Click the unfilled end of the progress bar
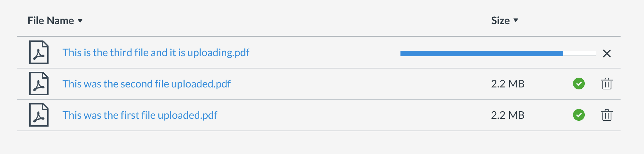The image size is (644, 154). point(580,54)
